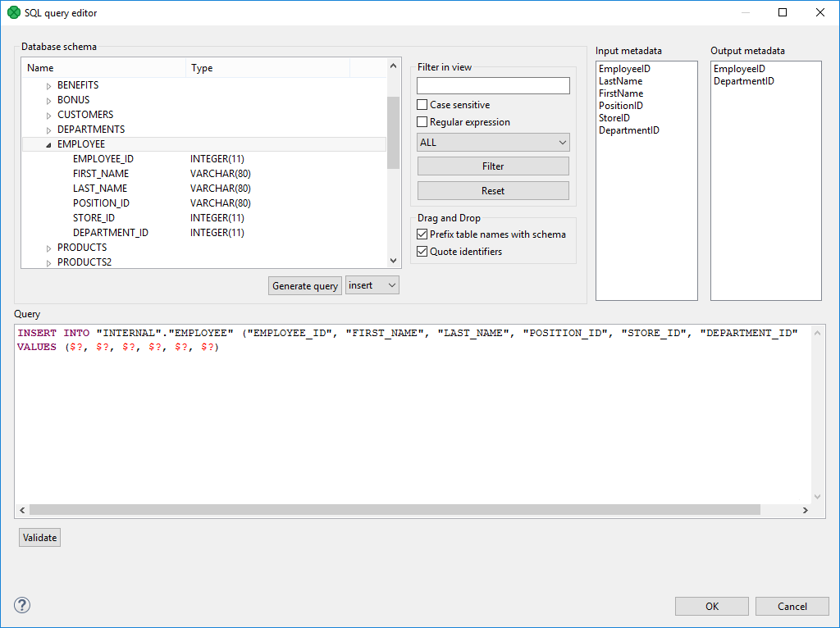Enable the Regular expression checkbox
The image size is (840, 628).
(422, 121)
